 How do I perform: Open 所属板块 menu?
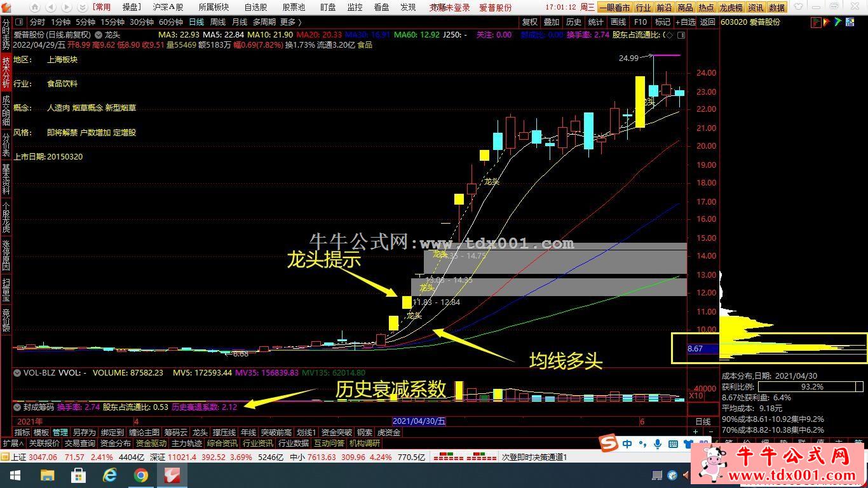coord(214,7)
